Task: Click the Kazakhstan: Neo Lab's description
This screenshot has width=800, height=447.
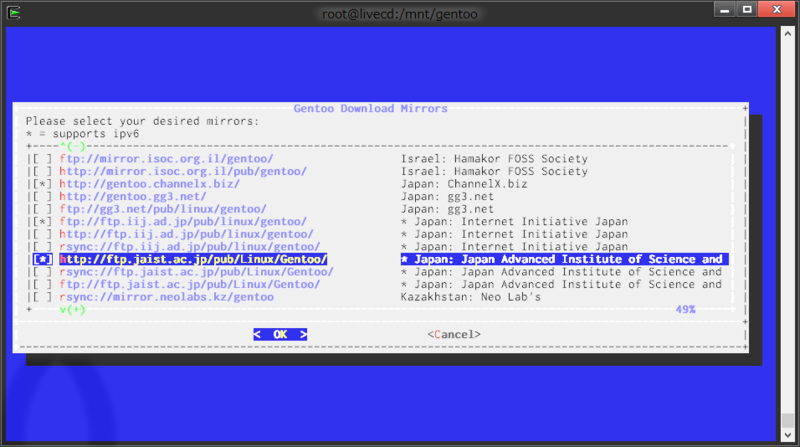Action: click(470, 297)
